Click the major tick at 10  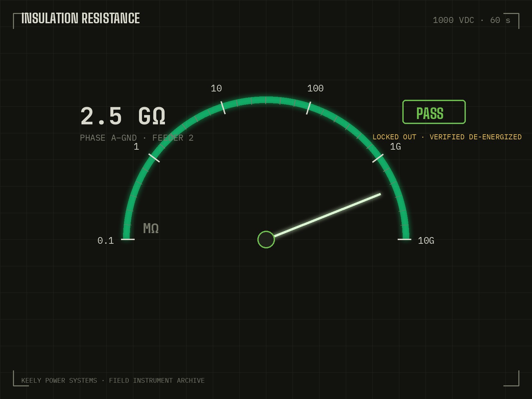point(223,108)
